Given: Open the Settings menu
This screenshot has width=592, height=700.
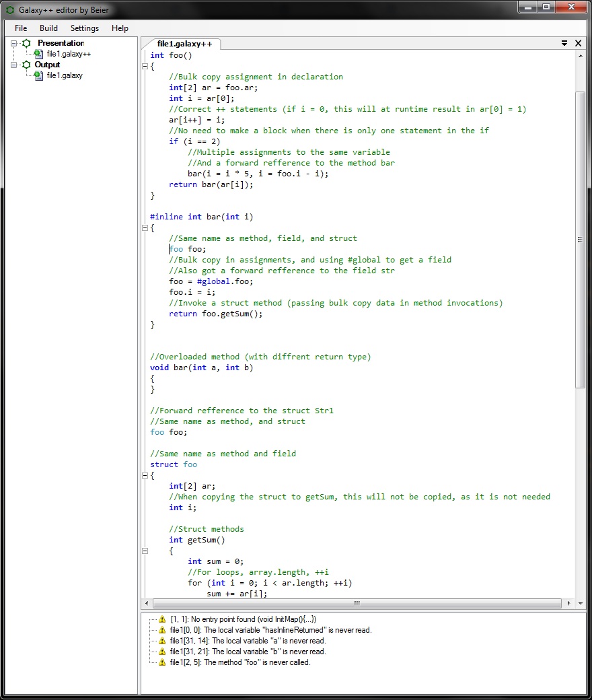Looking at the screenshot, I should click(85, 28).
